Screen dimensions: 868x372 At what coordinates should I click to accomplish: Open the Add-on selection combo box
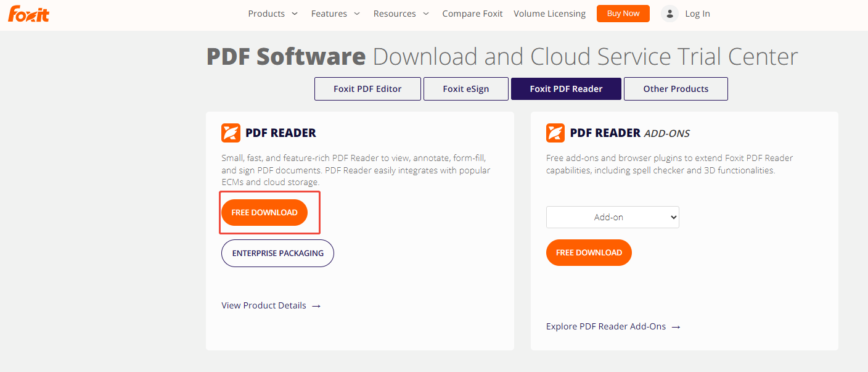tap(612, 217)
